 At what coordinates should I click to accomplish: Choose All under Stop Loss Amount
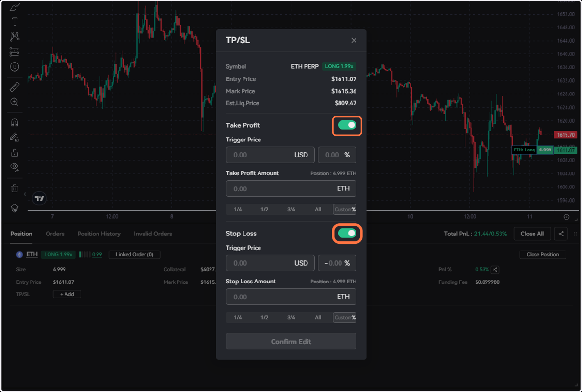coord(318,317)
